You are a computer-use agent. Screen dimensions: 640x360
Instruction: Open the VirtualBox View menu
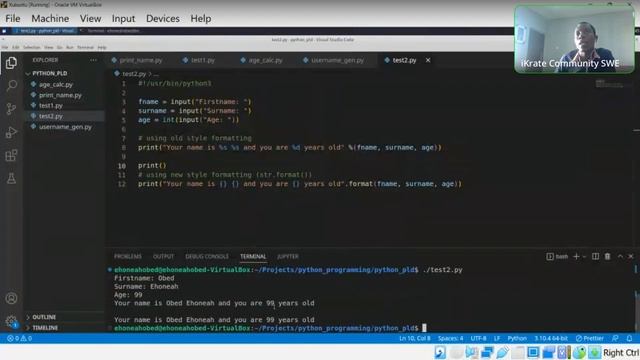coord(90,18)
